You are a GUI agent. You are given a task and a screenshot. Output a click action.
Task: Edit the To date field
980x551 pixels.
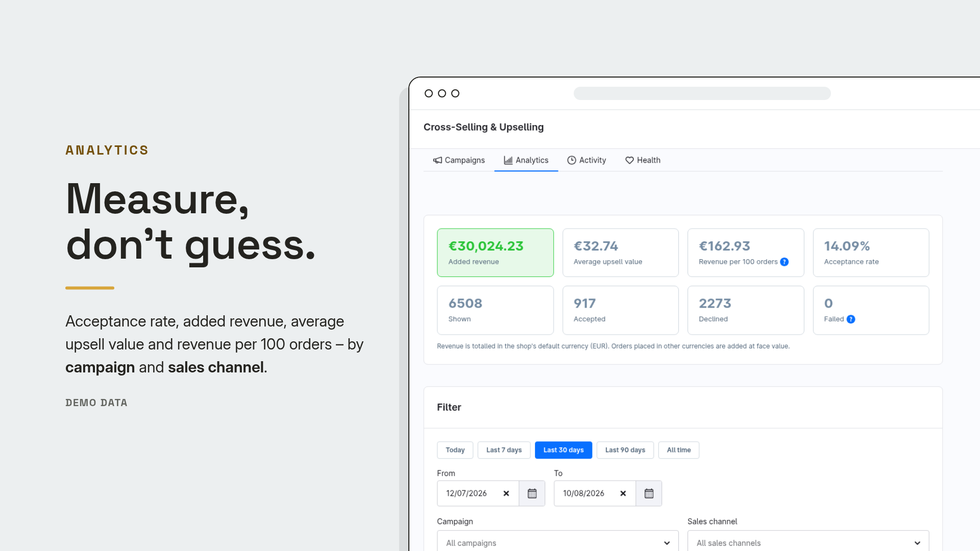click(595, 493)
